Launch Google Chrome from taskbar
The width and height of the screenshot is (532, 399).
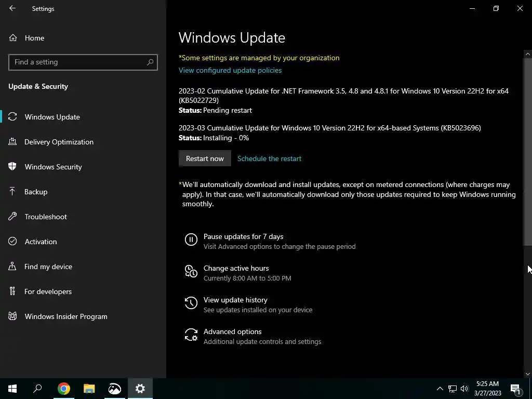[x=63, y=389]
